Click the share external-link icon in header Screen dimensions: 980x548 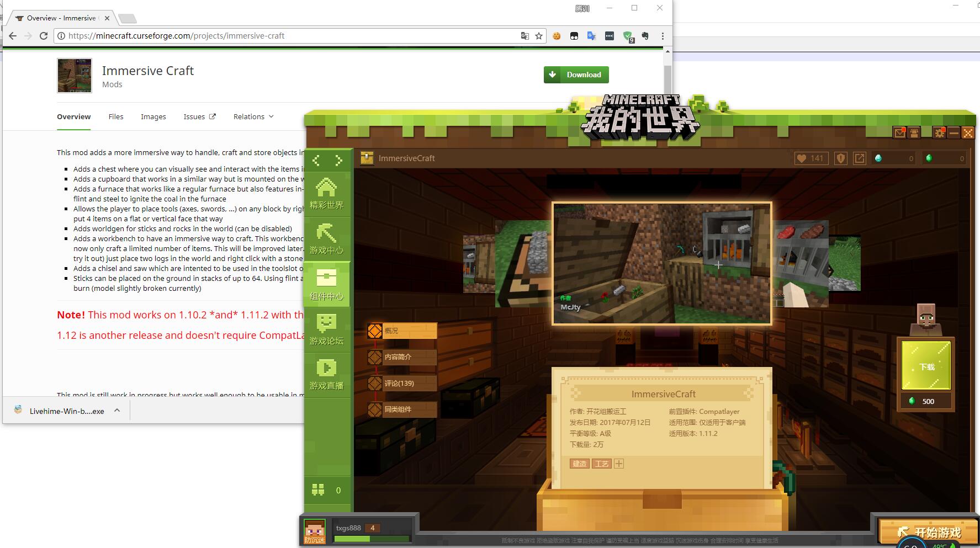(860, 158)
